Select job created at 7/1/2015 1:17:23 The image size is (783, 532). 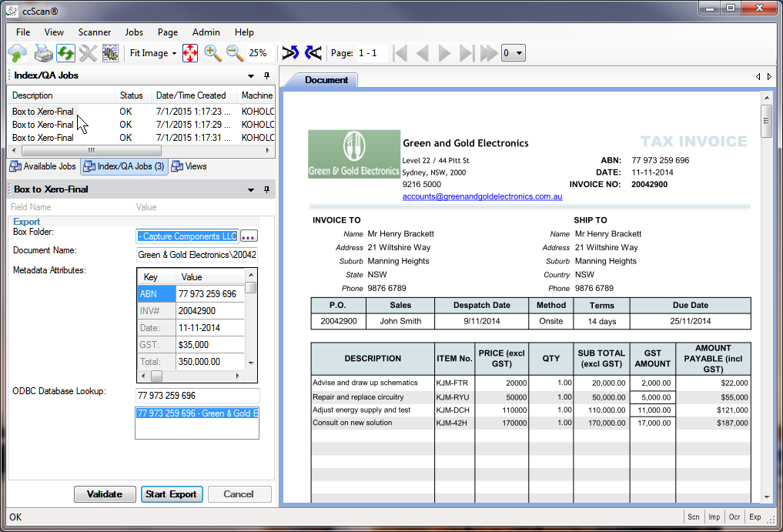pos(142,112)
